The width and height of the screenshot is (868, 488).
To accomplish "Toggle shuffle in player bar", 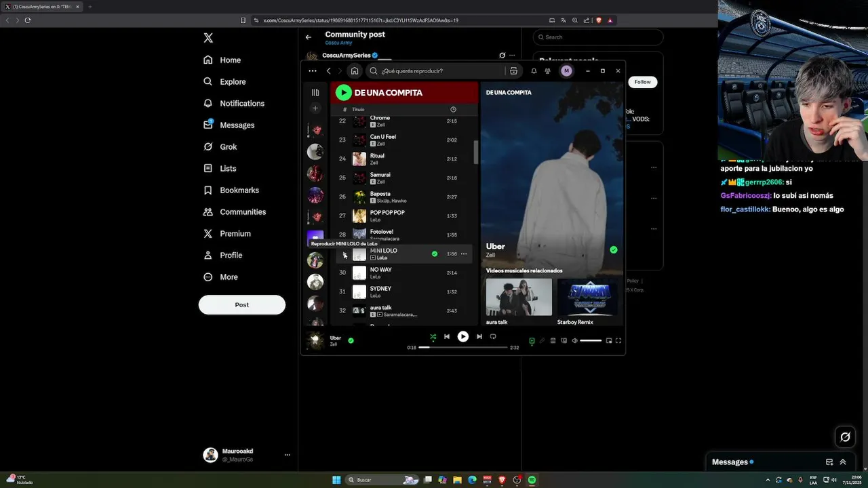I will (433, 337).
